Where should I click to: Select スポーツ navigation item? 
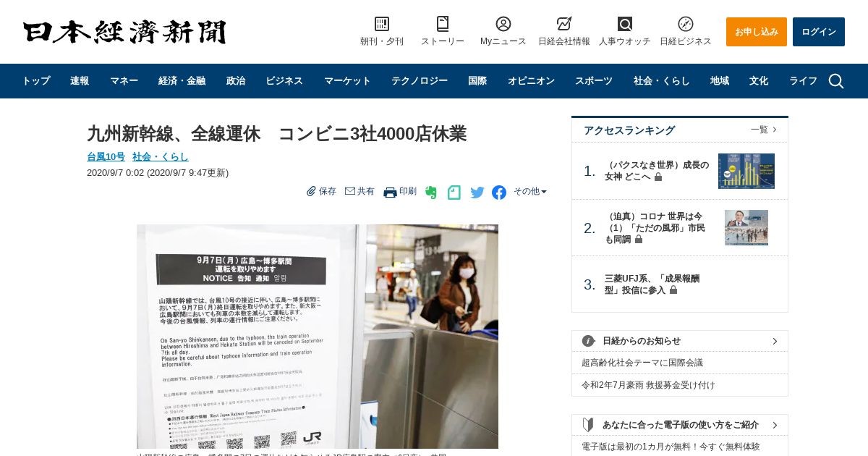coord(594,81)
